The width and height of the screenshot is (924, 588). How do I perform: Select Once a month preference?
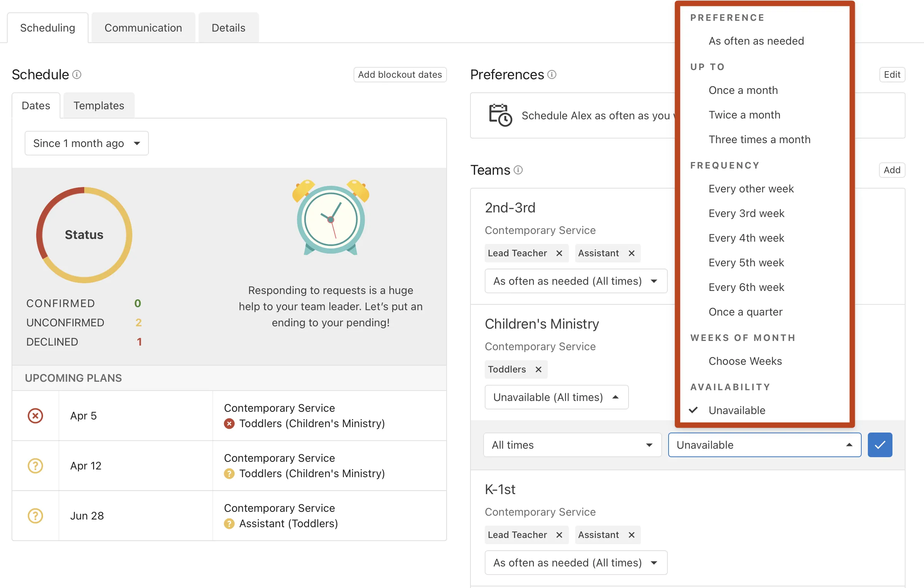coord(743,90)
